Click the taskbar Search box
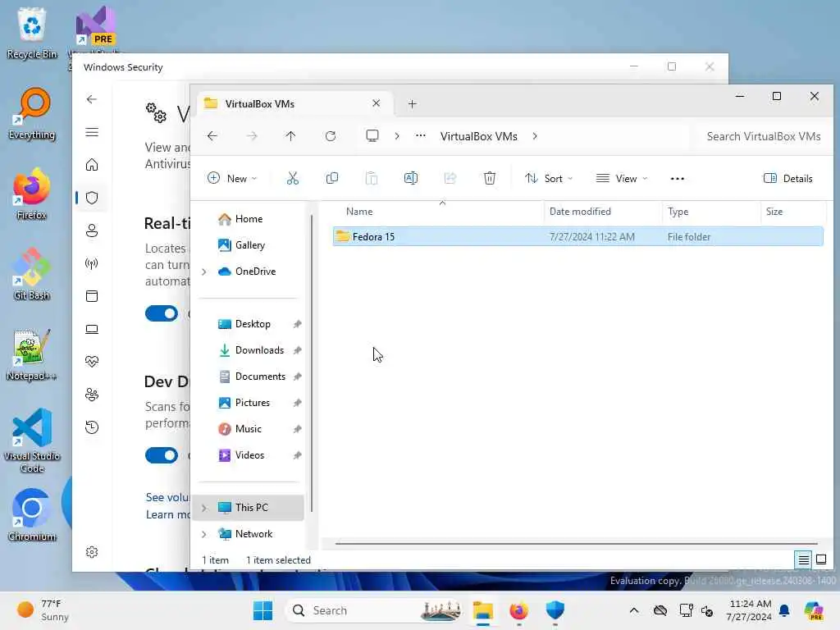The height and width of the screenshot is (630, 840). tap(373, 610)
